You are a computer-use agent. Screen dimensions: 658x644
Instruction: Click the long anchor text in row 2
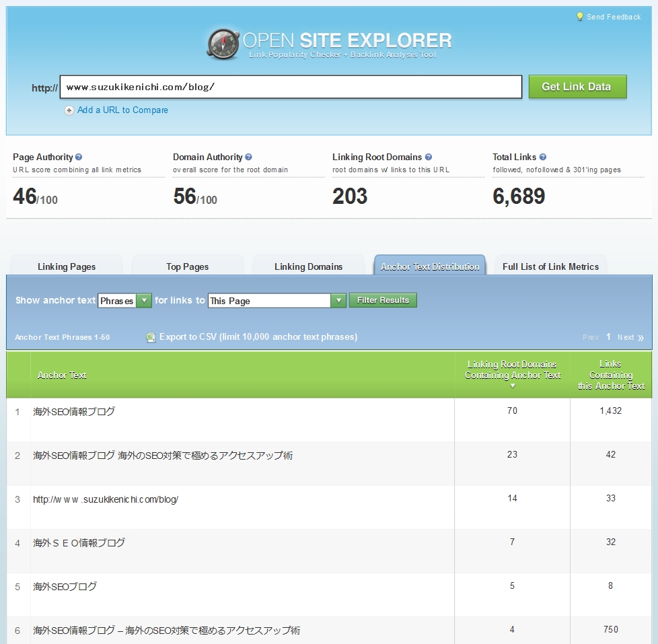[163, 456]
